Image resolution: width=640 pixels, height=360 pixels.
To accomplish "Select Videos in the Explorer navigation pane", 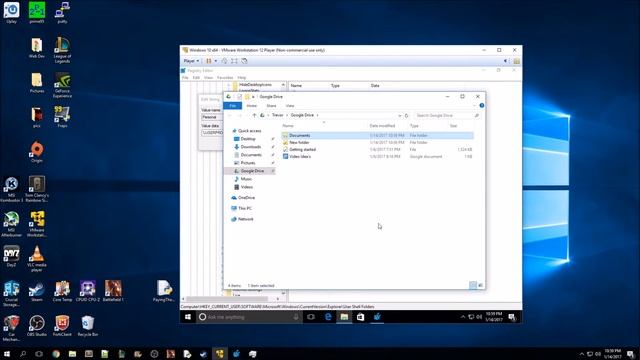I will point(247,187).
